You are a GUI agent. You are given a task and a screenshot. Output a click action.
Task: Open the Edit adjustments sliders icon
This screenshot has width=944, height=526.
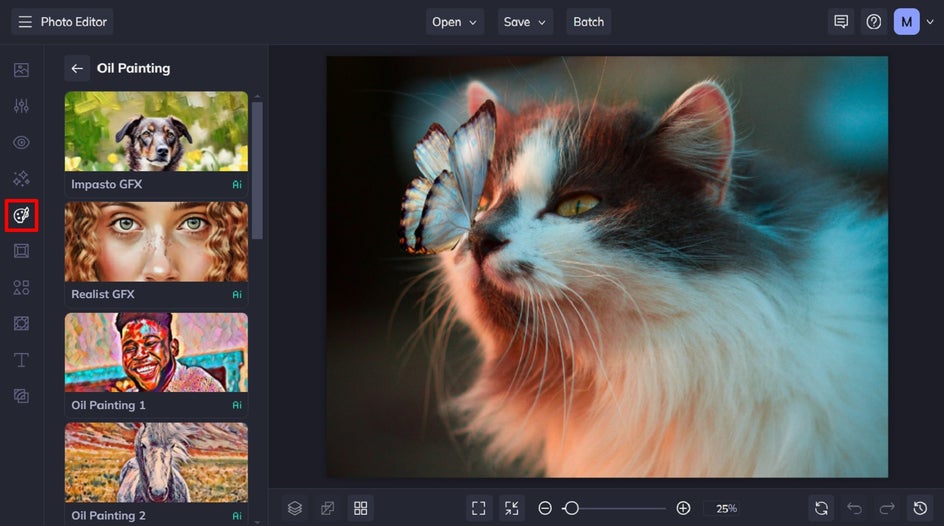pos(21,106)
